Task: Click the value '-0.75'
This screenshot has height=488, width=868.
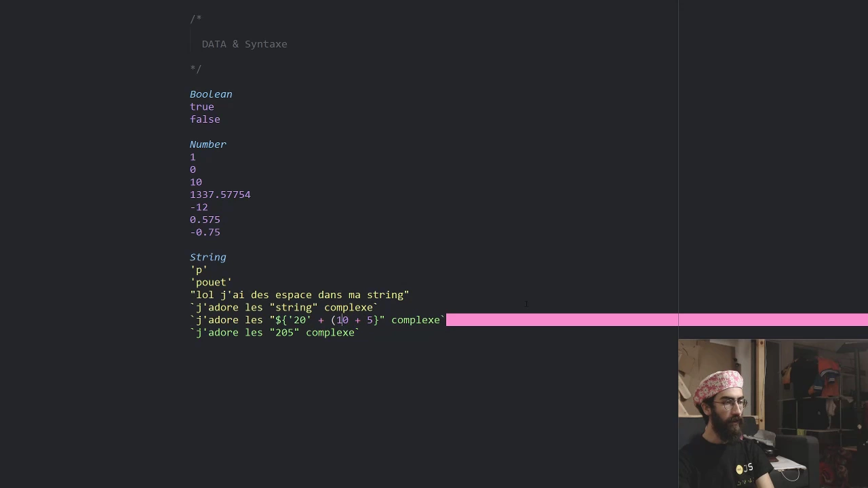Action: (205, 232)
